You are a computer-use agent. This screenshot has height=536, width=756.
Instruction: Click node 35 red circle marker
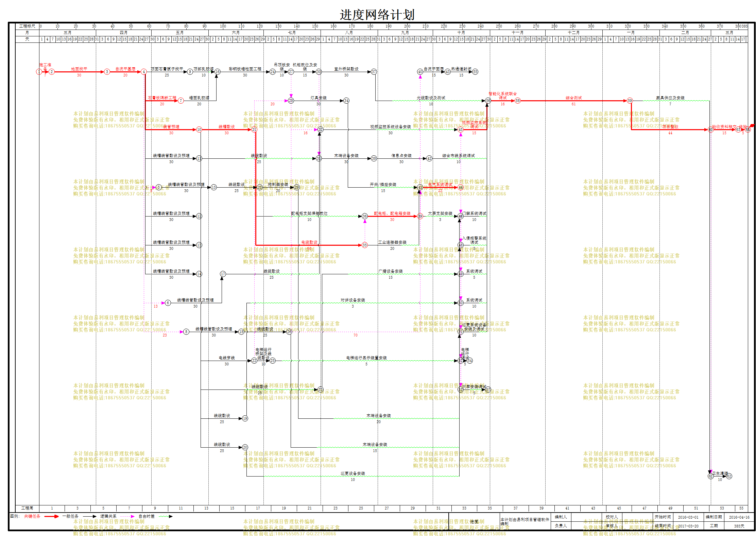tap(365, 245)
